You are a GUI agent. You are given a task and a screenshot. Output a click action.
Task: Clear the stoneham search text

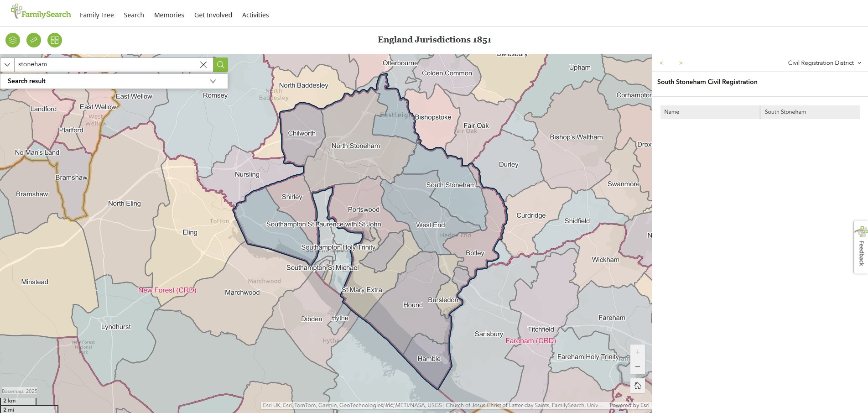(x=203, y=65)
